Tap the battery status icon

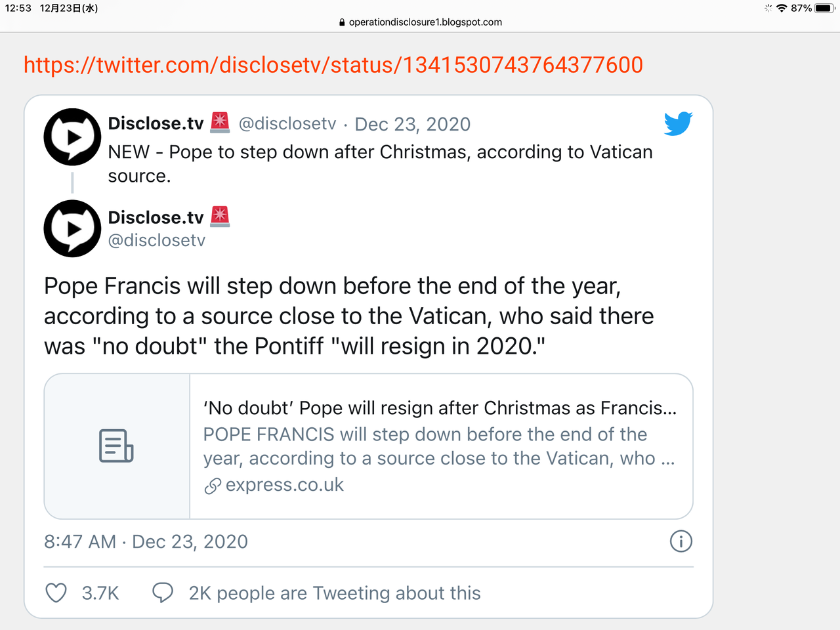click(824, 9)
